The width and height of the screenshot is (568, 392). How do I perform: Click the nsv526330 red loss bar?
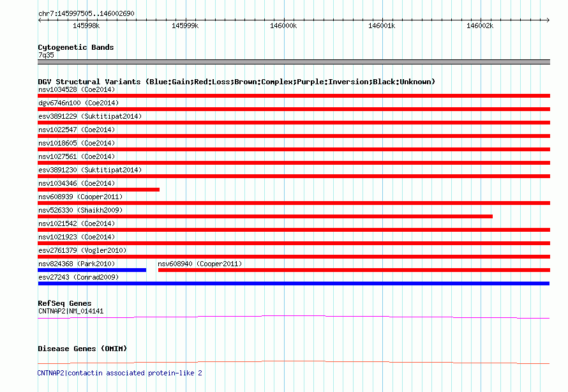[x=265, y=216]
